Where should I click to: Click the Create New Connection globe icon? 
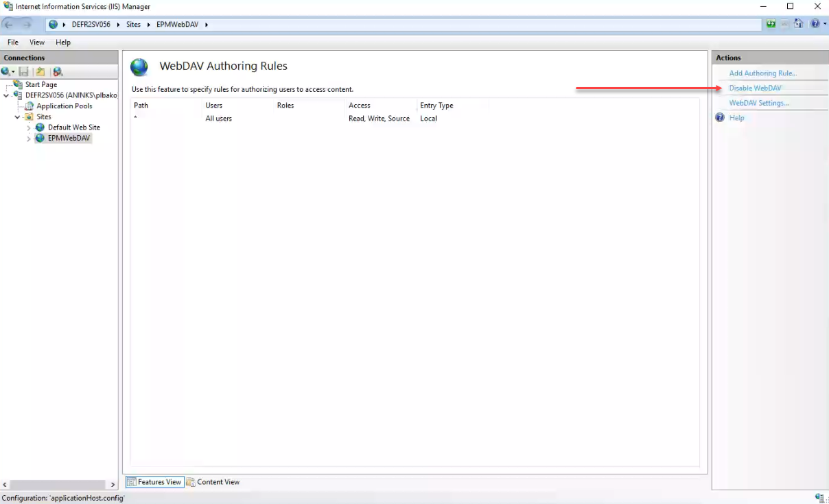(x=6, y=71)
